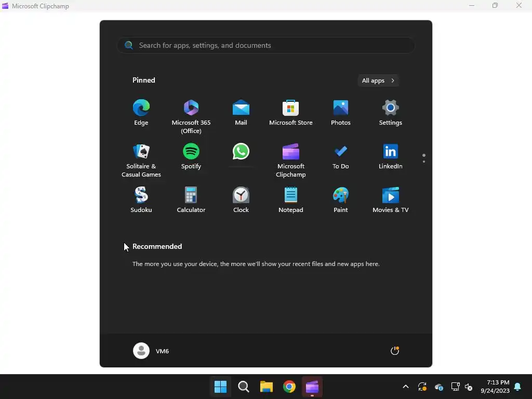
Task: Open the clock showing 7:13 PM
Action: (x=495, y=387)
